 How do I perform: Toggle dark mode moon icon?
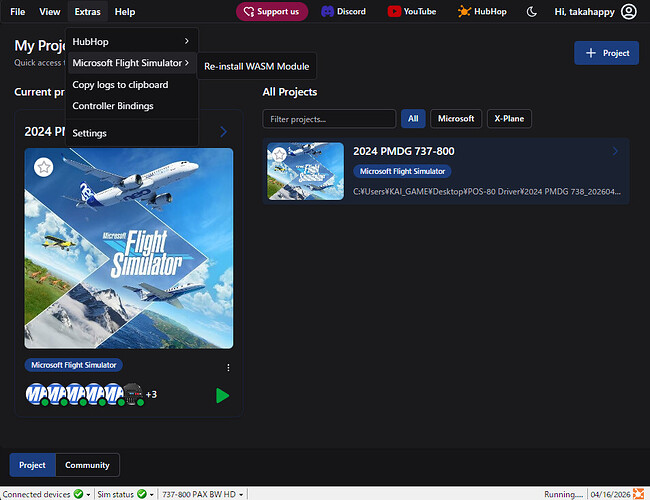tap(531, 12)
